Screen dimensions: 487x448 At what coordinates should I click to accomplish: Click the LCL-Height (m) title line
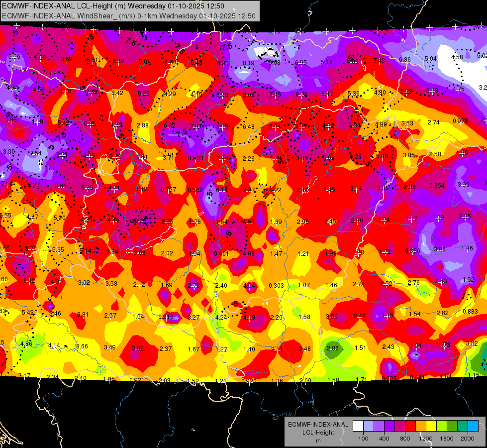pyautogui.click(x=113, y=6)
